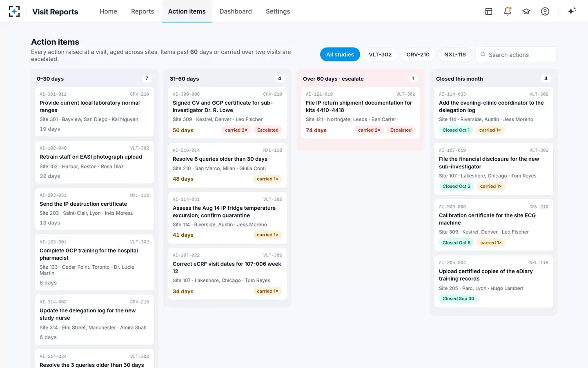Open card Upload certified copies of eDiary records
588x368 pixels.
click(494, 281)
